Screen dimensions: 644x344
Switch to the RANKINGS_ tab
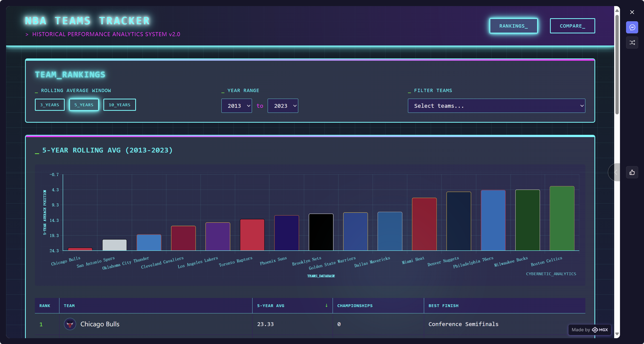(x=514, y=26)
